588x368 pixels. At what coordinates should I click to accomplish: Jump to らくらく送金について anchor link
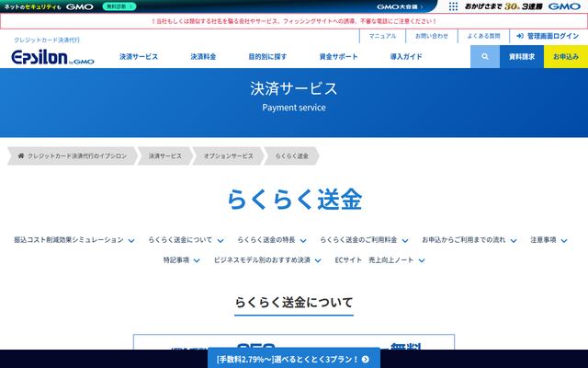click(x=186, y=240)
